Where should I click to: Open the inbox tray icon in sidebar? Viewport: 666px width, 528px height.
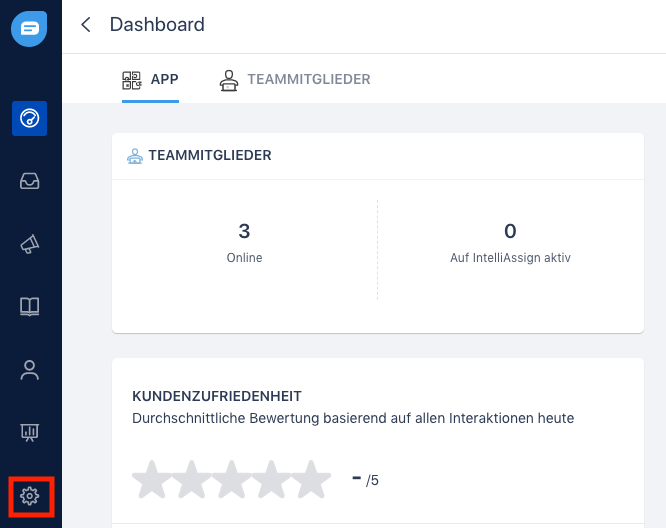click(30, 181)
